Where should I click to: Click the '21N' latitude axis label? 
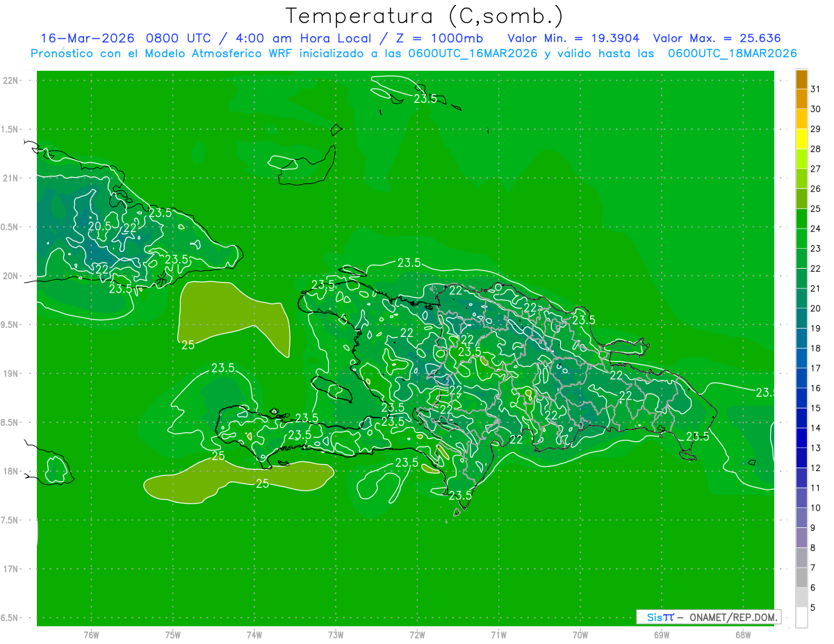coord(11,179)
